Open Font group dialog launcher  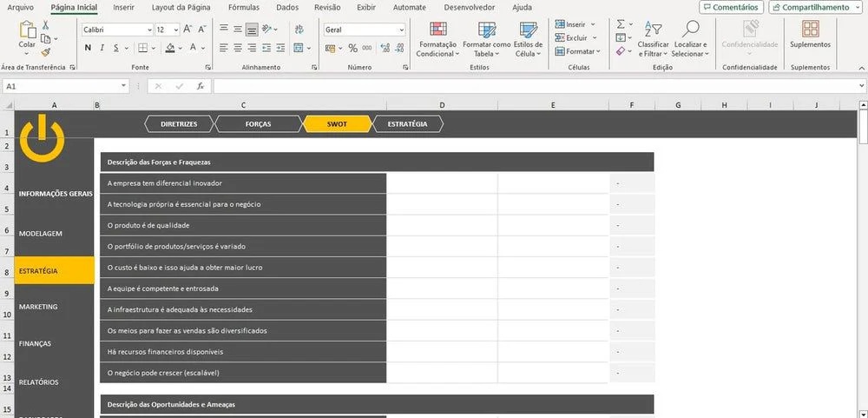(x=208, y=67)
